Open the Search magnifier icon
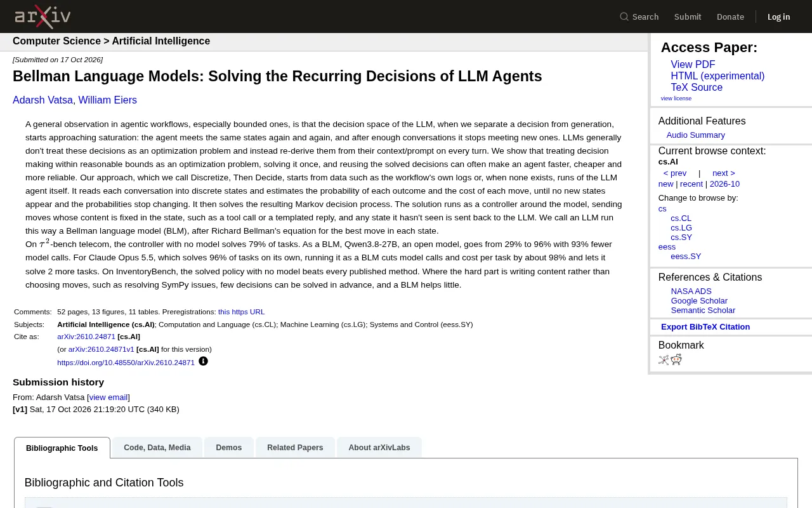The image size is (812, 508). click(624, 17)
